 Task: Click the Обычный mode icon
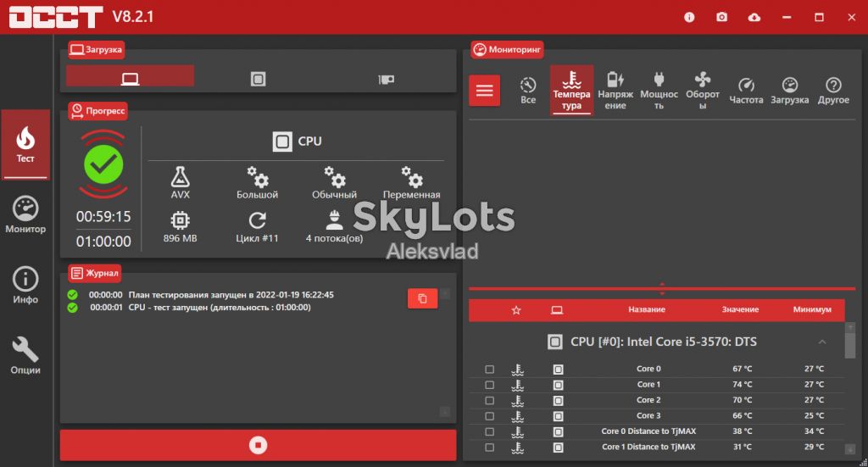[334, 177]
